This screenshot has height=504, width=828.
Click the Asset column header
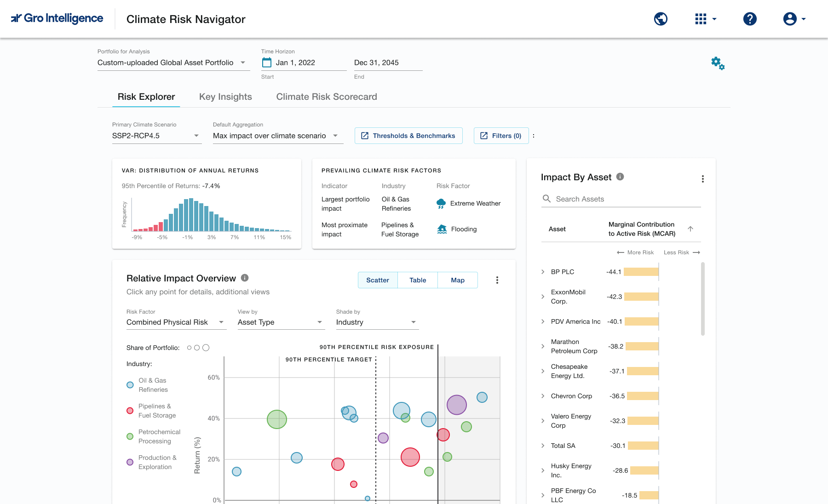pyautogui.click(x=557, y=229)
